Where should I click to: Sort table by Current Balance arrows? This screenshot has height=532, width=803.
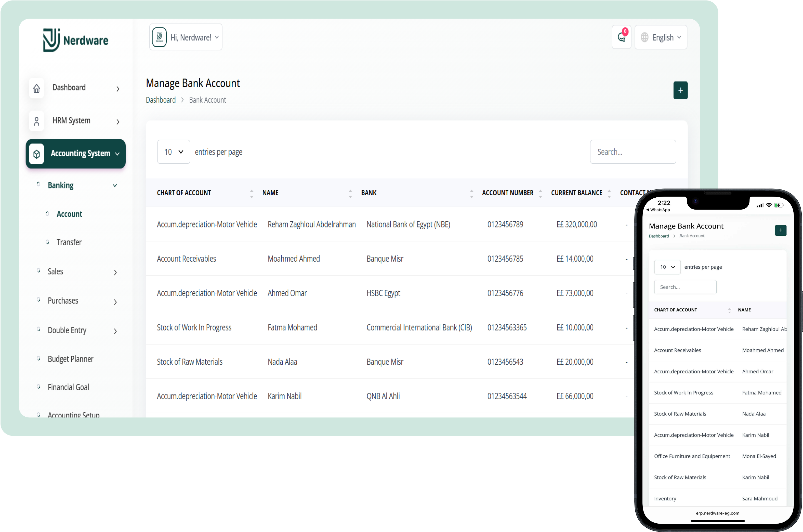609,193
